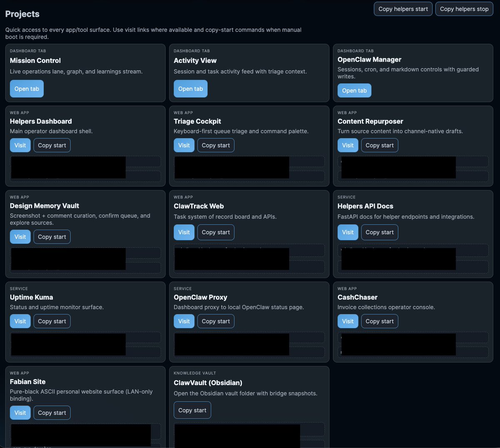Click the ClawTrack Web card title
Screen dimensions: 500x448
[199, 206]
